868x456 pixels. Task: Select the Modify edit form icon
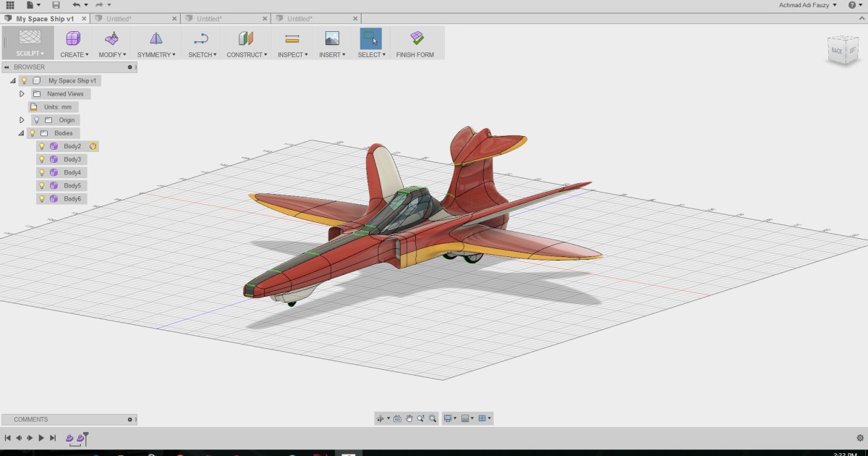pyautogui.click(x=112, y=38)
